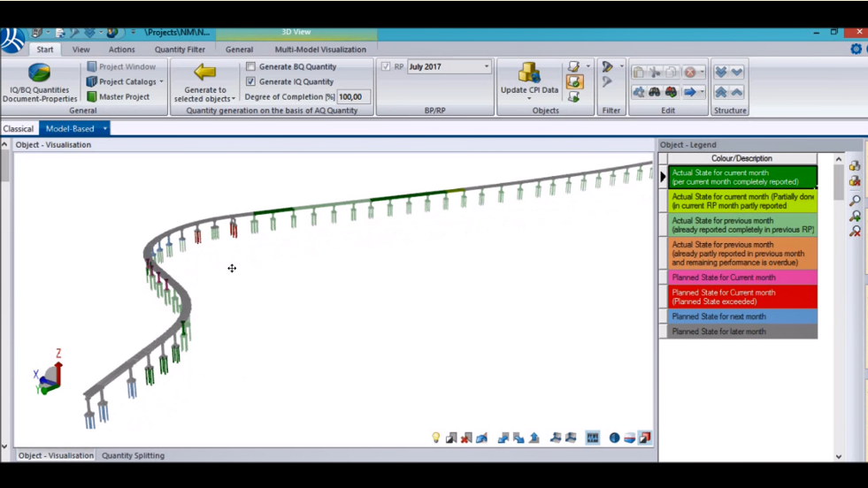Click the filter funnel icon

pyautogui.click(x=607, y=67)
